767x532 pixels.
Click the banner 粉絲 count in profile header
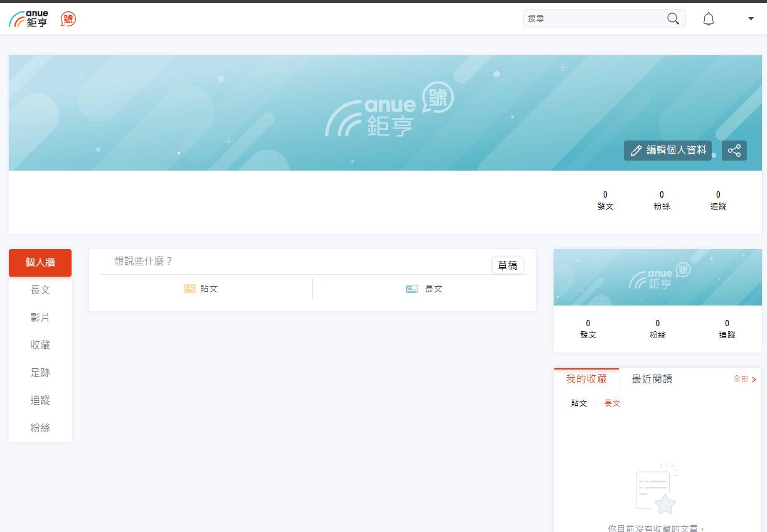(x=662, y=200)
